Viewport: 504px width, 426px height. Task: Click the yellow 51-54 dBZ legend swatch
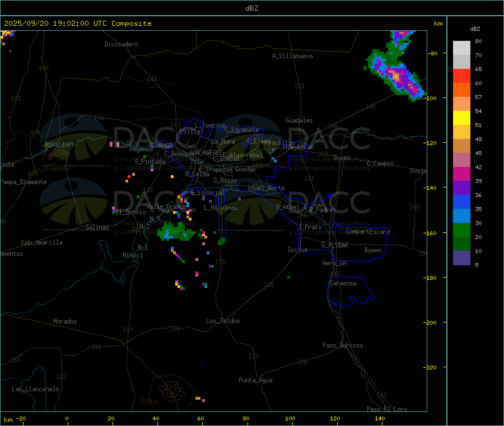461,118
